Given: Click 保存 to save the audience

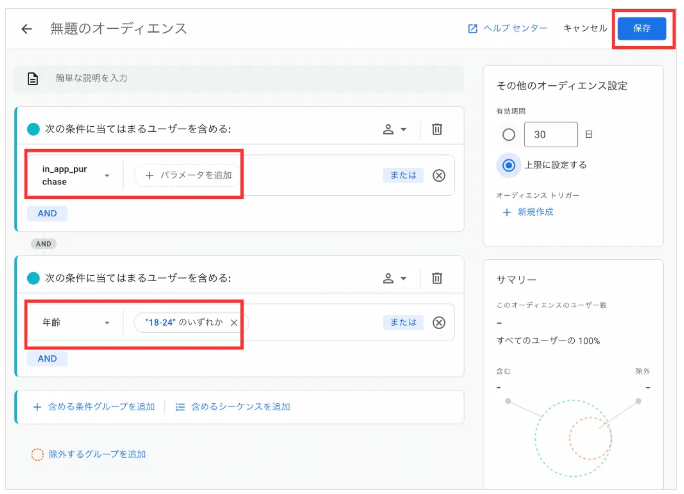Looking at the screenshot, I should point(641,28).
